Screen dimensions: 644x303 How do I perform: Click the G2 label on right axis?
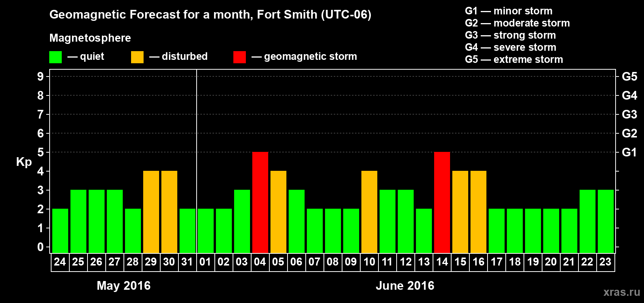[630, 133]
